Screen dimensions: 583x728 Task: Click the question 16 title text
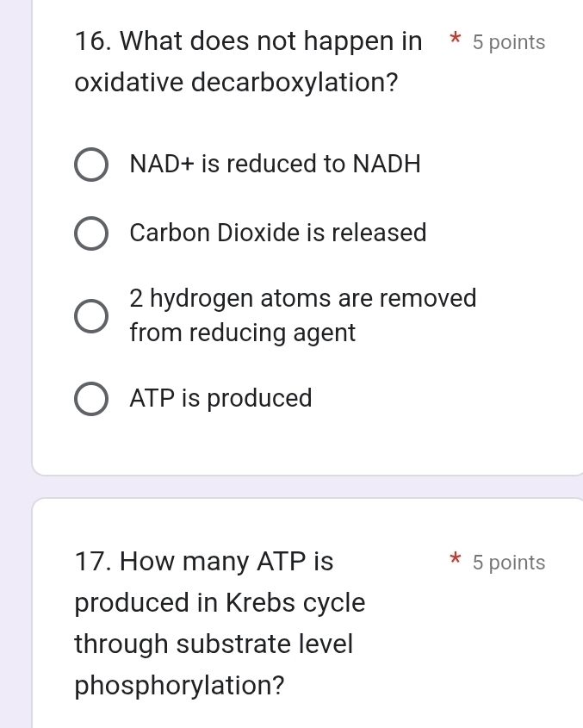248,40
